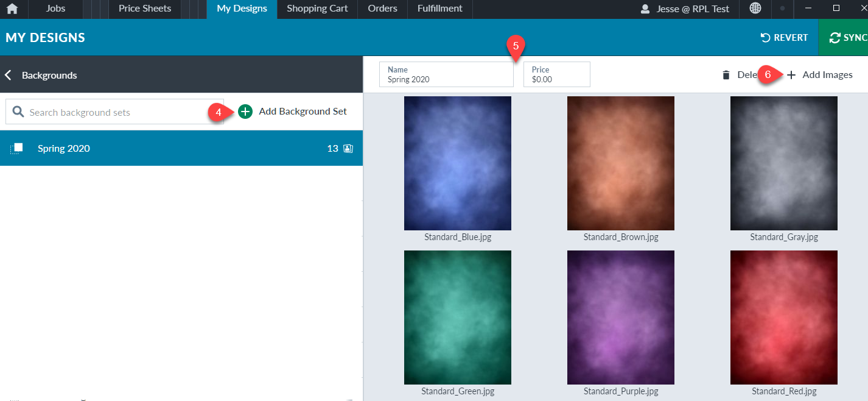Select the Spring 2020 background set
The height and width of the screenshot is (401, 868).
pos(64,148)
